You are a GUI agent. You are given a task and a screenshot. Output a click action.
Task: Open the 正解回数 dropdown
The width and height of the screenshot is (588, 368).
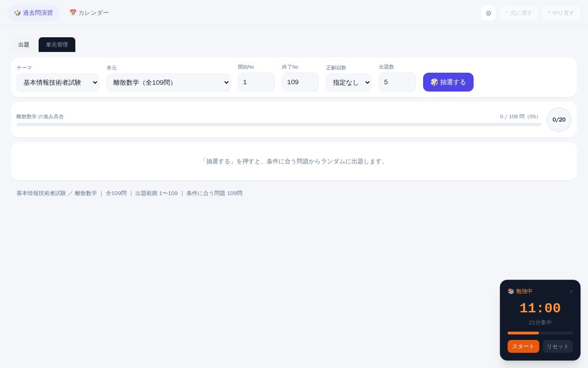click(x=349, y=82)
